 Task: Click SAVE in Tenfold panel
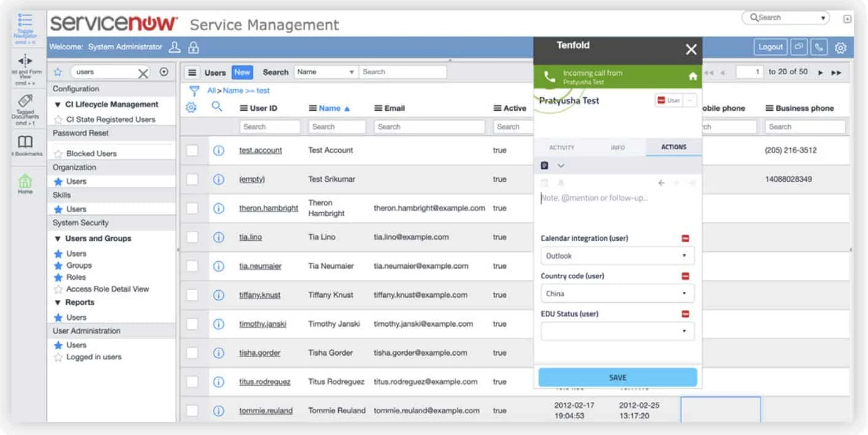point(618,377)
